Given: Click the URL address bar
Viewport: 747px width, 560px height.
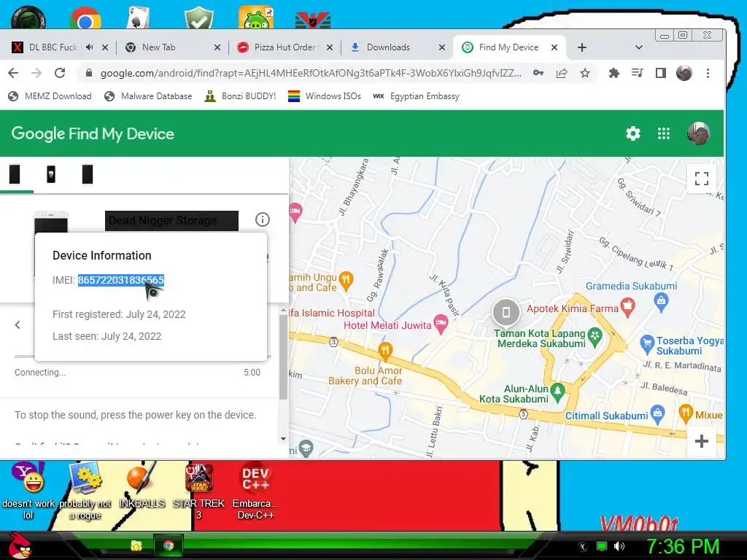Looking at the screenshot, I should point(311,74).
